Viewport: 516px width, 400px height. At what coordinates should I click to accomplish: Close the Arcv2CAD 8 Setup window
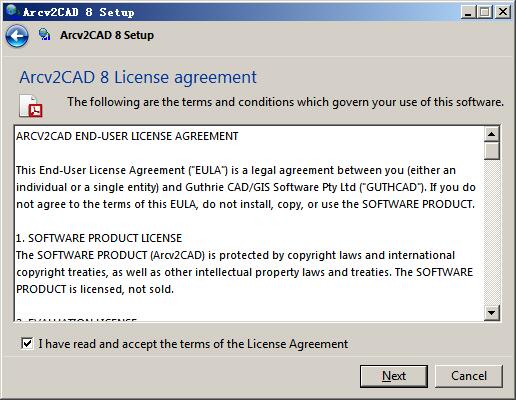[503, 12]
